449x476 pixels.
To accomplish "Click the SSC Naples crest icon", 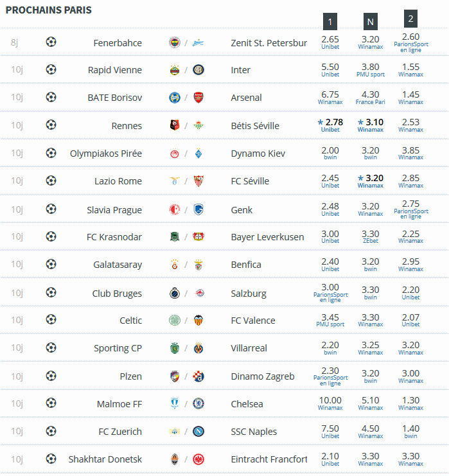I will 198,432.
